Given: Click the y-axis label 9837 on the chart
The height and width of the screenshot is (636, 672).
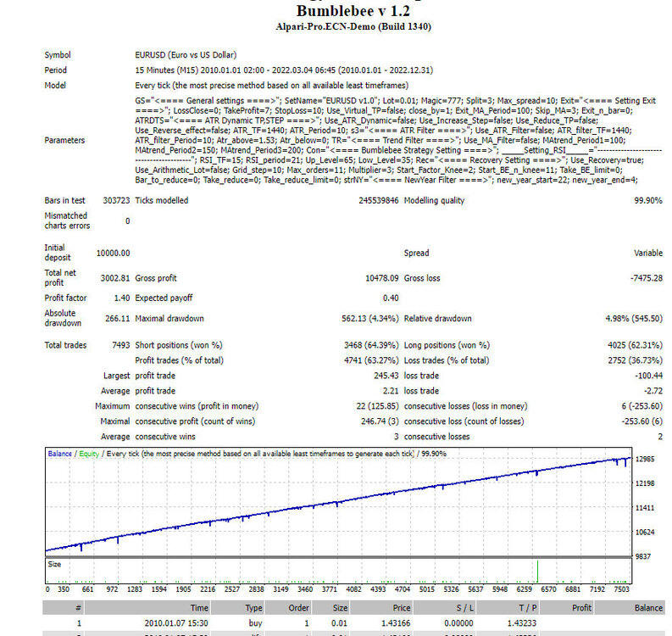Looking at the screenshot, I should pos(642,556).
